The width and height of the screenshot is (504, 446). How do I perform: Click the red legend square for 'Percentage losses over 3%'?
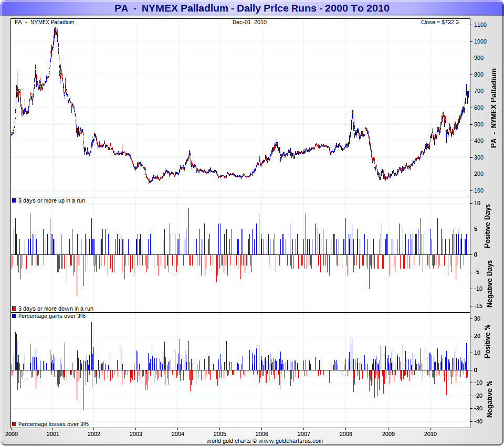pos(14,424)
